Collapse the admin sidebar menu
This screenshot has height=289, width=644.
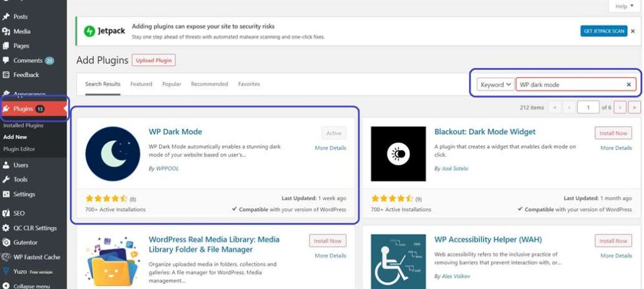point(31,286)
